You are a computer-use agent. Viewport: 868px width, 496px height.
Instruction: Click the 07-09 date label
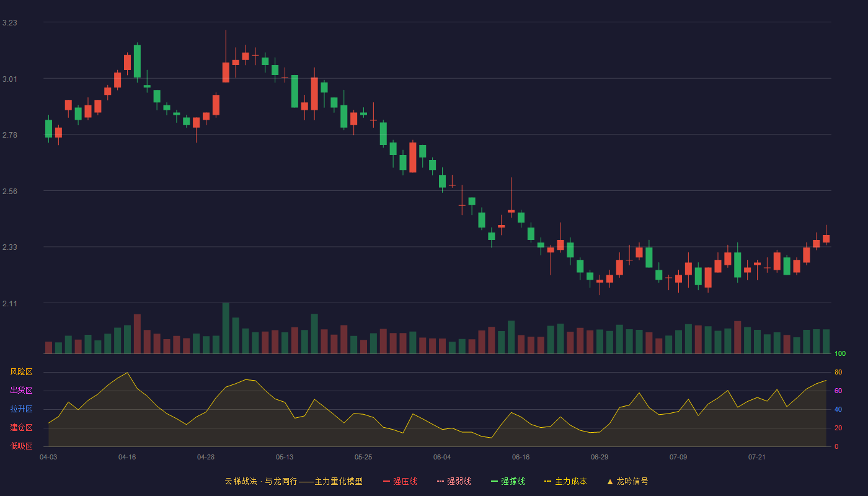click(678, 457)
